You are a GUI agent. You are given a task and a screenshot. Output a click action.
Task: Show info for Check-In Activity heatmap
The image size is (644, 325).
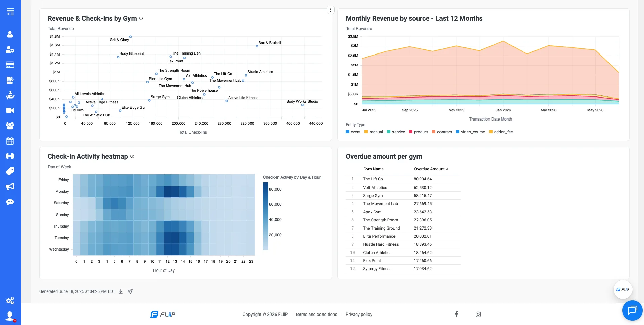tap(132, 156)
